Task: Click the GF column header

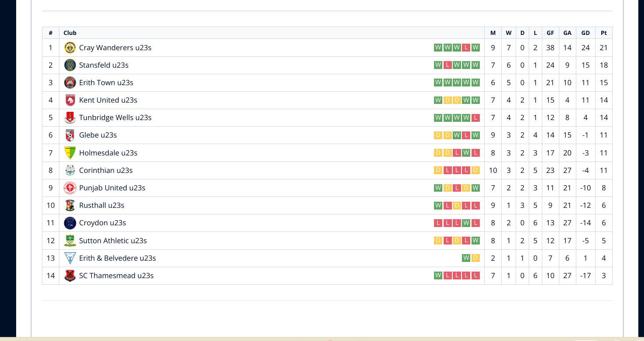Action: [550, 33]
